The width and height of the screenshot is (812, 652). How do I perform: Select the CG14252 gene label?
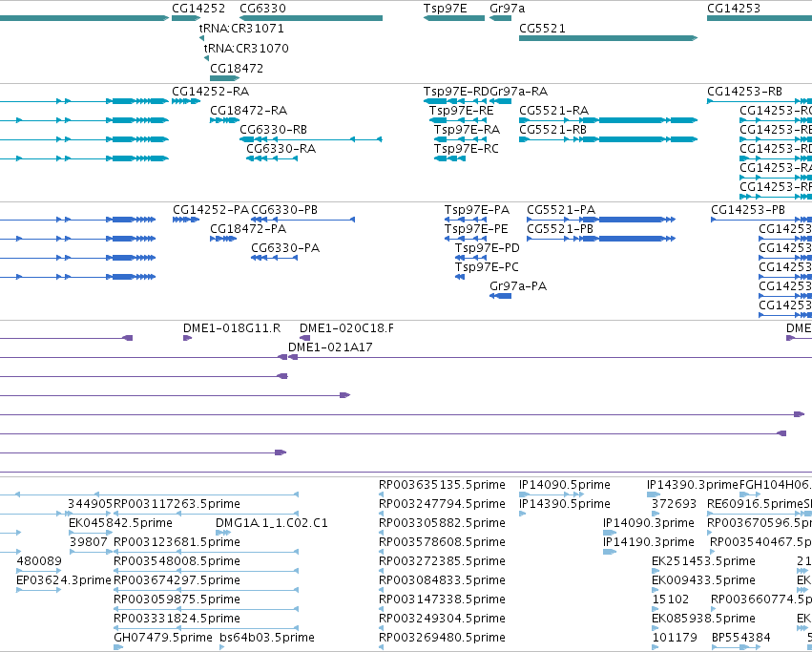(198, 9)
